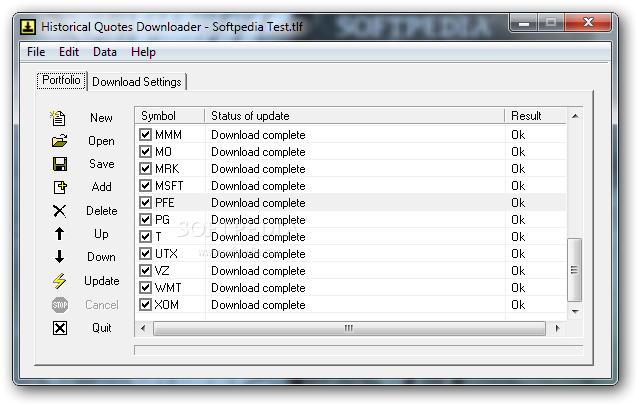Open the Edit menu
The width and height of the screenshot is (639, 406).
(69, 52)
